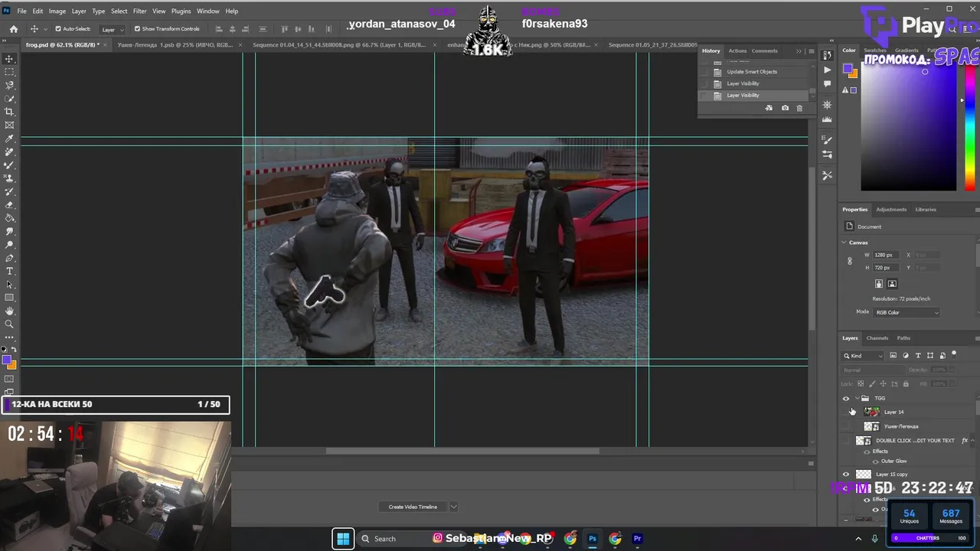
Task: Switch to the Adjustments tab
Action: [x=891, y=210]
